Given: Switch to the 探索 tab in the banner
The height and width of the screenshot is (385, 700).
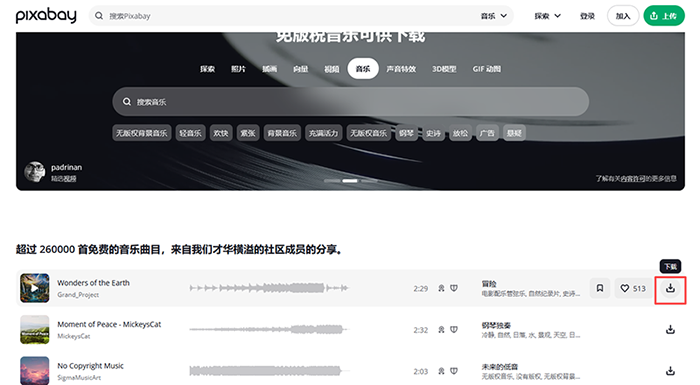Looking at the screenshot, I should [207, 69].
